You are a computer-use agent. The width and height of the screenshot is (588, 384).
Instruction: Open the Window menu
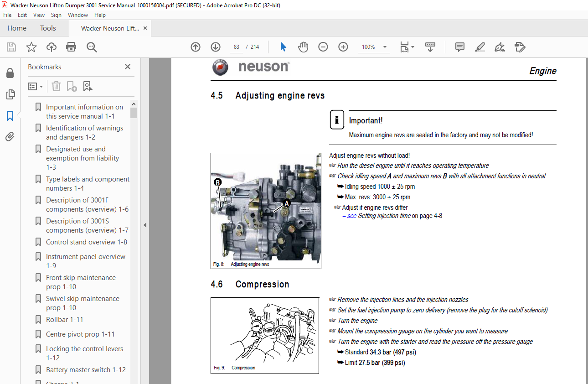point(78,15)
